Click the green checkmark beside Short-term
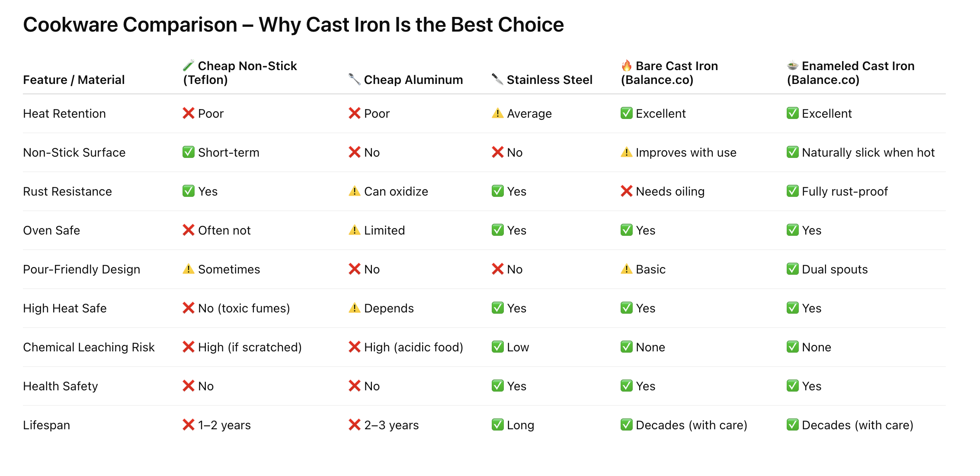The image size is (980, 476). [188, 152]
